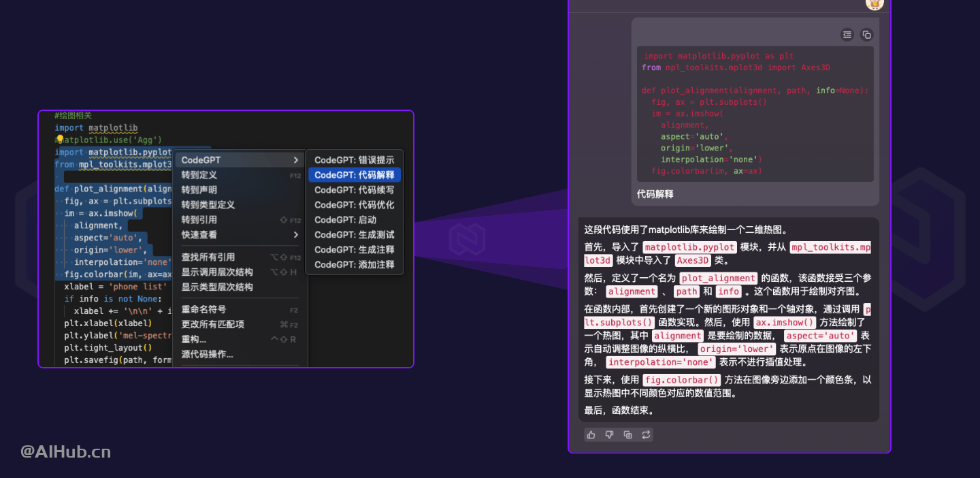Viewport: 980px width, 478px height.
Task: Open 显示调用层次结构 from the context menu
Action: click(x=240, y=272)
